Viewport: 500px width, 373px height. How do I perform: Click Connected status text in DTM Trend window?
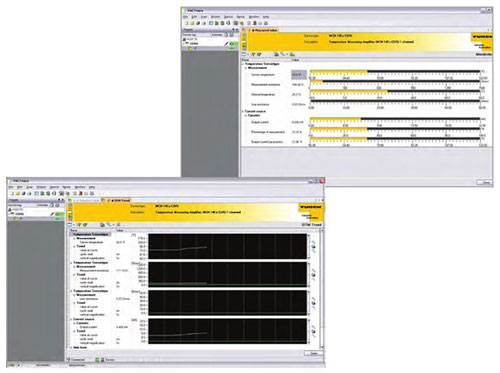coord(78,360)
